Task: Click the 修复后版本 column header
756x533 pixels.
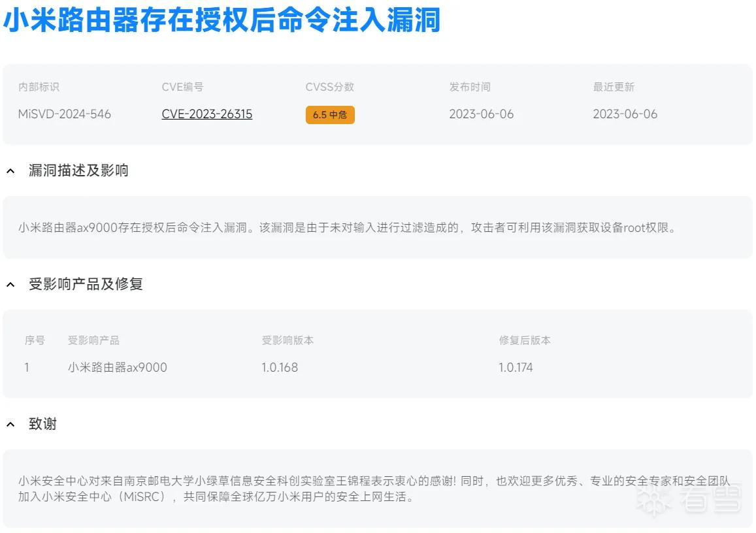Action: 525,340
